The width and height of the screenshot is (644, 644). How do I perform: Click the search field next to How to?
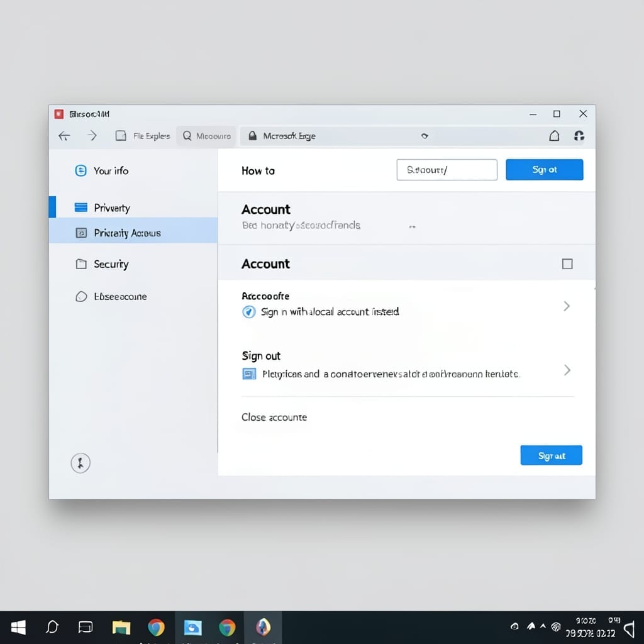pos(447,170)
